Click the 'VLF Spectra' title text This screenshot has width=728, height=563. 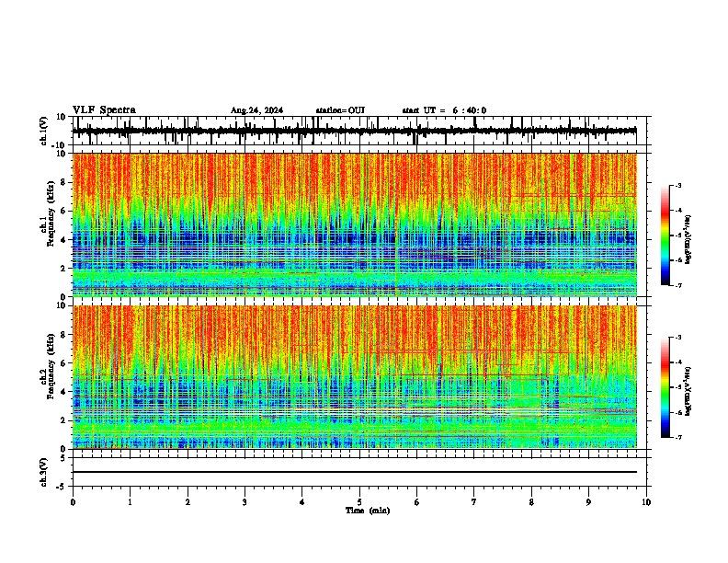[104, 110]
